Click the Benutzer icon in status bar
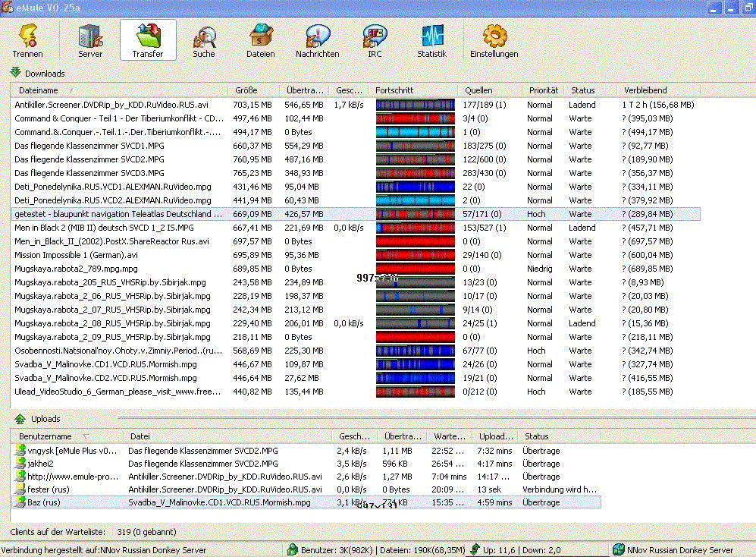The height and width of the screenshot is (557, 756). tap(292, 549)
